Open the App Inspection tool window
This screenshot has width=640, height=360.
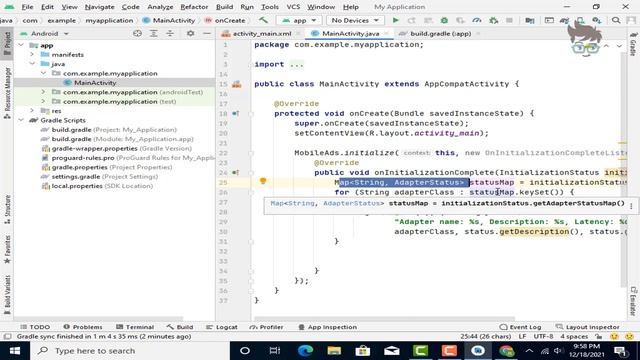327,327
